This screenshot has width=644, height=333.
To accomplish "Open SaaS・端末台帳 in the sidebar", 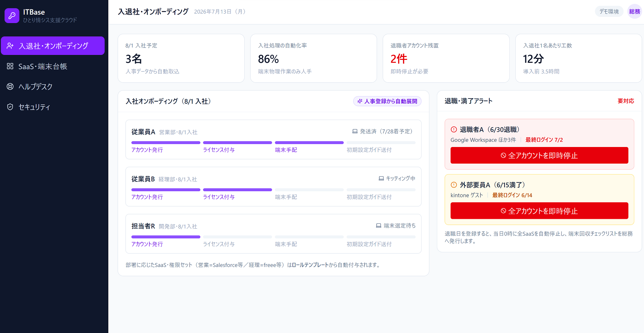I will (x=53, y=66).
